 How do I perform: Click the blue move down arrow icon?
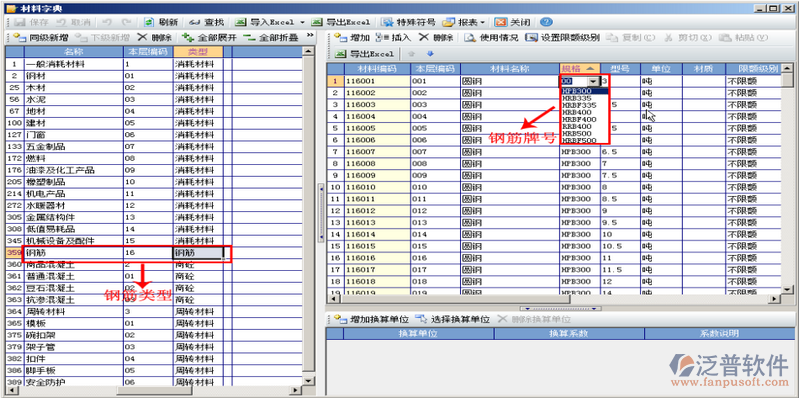click(x=430, y=54)
